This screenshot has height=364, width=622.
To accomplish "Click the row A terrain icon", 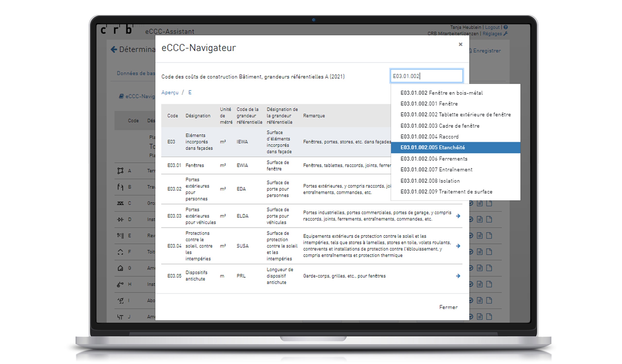I will point(120,171).
